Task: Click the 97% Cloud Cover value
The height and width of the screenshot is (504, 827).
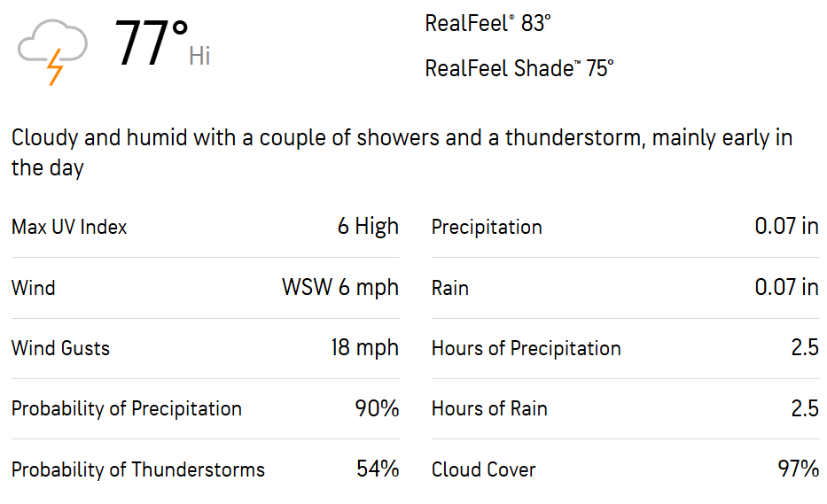Action: click(x=798, y=469)
